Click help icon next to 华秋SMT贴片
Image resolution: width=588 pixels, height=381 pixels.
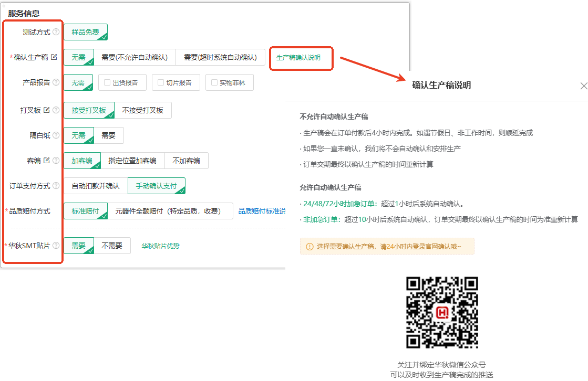[56, 246]
